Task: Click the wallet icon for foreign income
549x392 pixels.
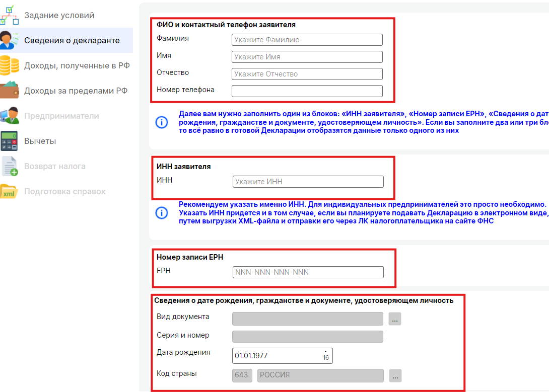Action: pos(9,91)
